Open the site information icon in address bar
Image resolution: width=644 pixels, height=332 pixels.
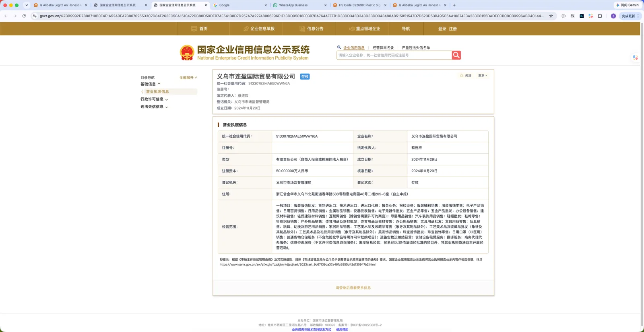pos(35,16)
